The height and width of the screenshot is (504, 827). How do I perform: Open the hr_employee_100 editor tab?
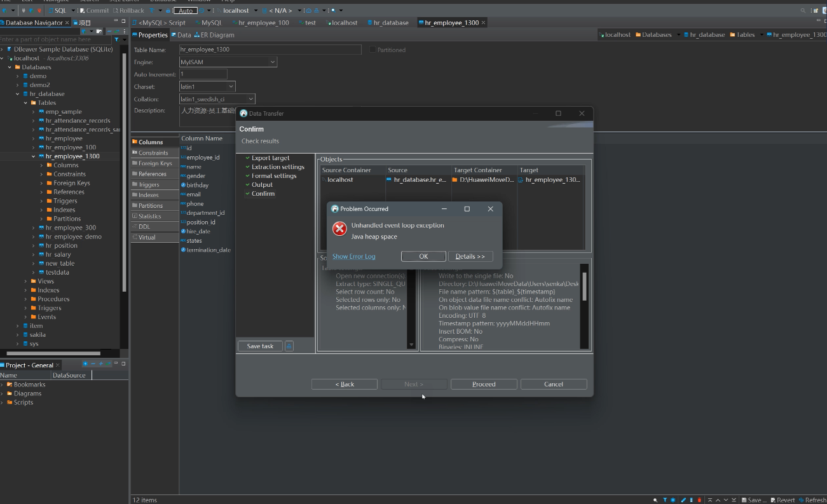click(259, 23)
